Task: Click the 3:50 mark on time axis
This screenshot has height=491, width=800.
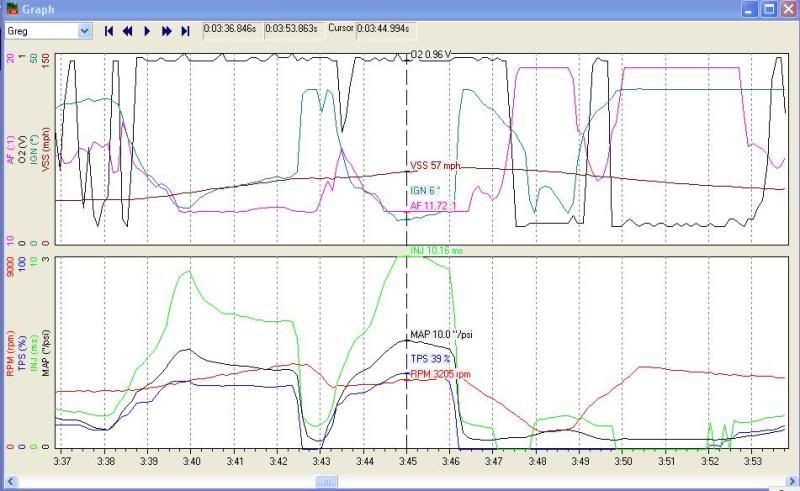Action: click(x=623, y=462)
